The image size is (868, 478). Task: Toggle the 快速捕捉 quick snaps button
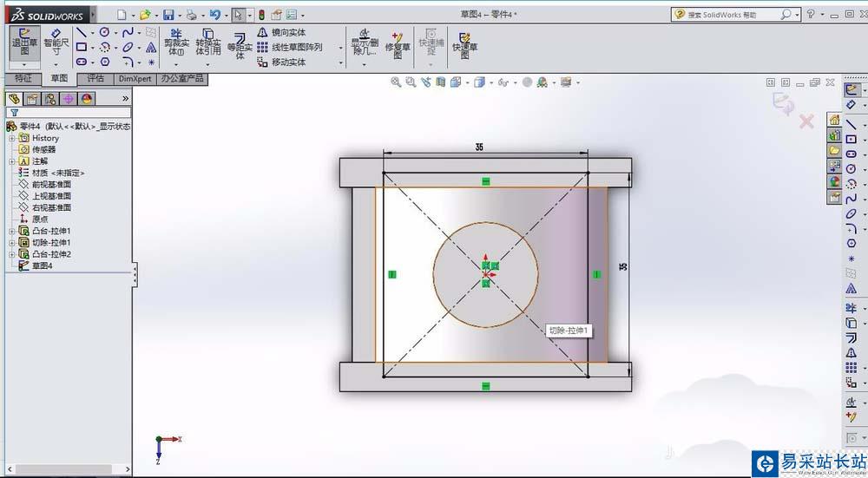click(x=431, y=42)
